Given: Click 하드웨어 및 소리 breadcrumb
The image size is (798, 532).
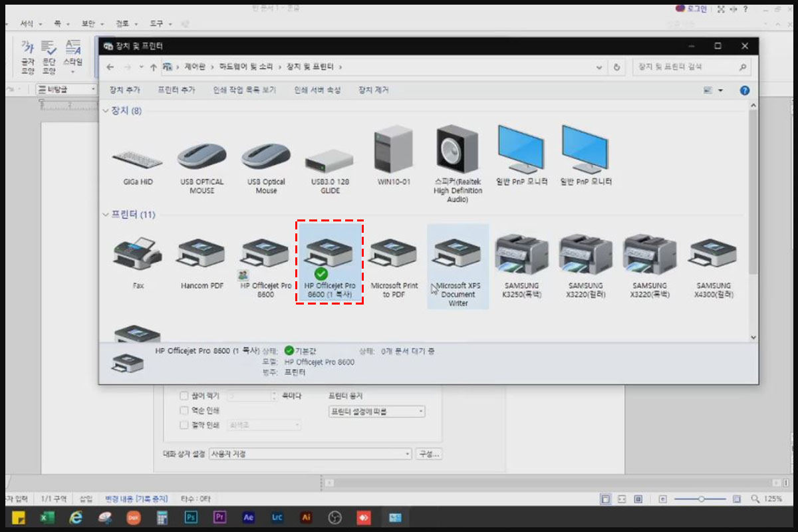Looking at the screenshot, I should (247, 67).
